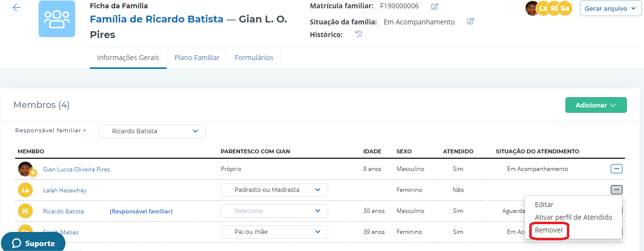Select Remover from the context menu
The image size is (644, 251).
tap(549, 230)
